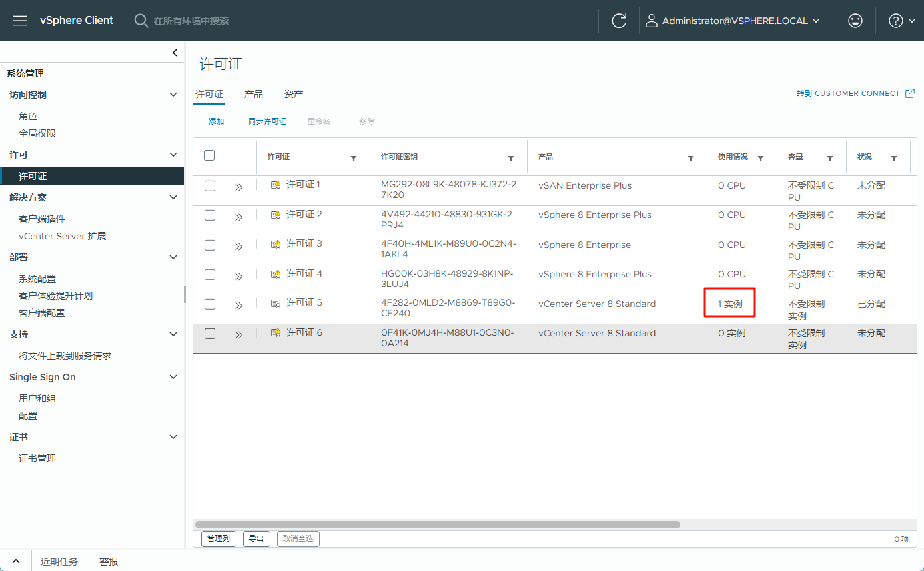
Task: Click the 管理列 button
Action: (x=219, y=538)
